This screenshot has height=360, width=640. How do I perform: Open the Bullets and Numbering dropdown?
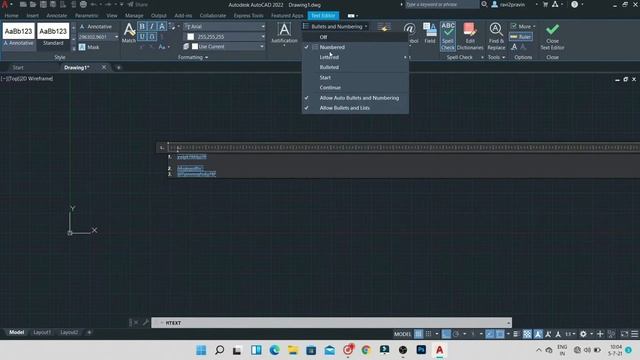[x=336, y=27]
